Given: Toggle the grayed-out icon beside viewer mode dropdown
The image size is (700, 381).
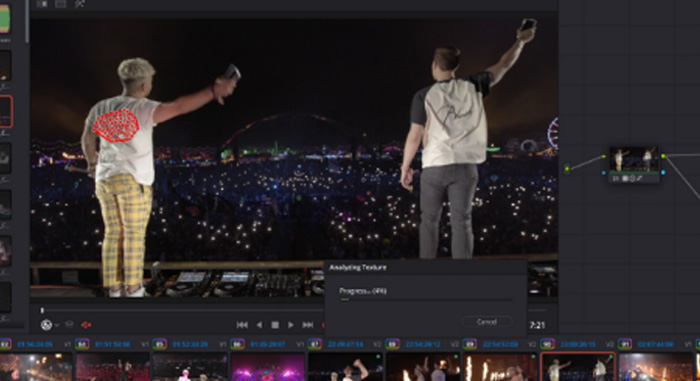Looking at the screenshot, I should 69,324.
